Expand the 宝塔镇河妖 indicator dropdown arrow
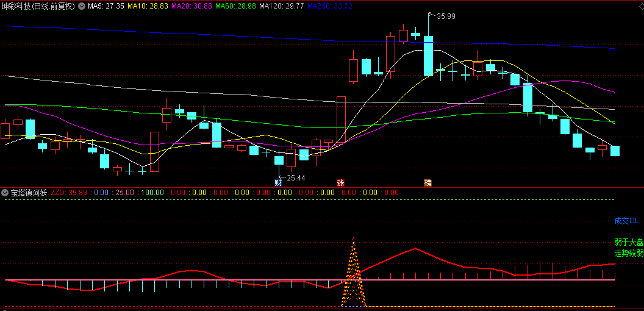 [5, 192]
